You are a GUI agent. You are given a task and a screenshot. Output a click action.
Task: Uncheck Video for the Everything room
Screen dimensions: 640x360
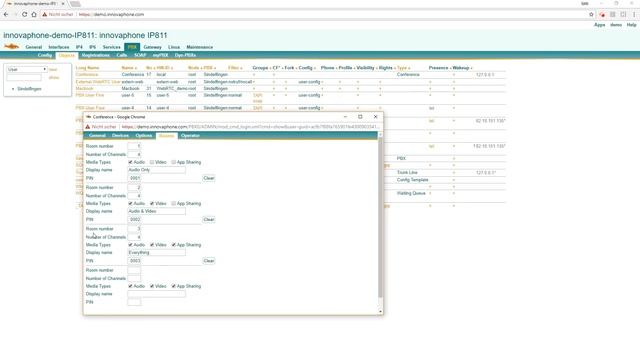(152, 245)
